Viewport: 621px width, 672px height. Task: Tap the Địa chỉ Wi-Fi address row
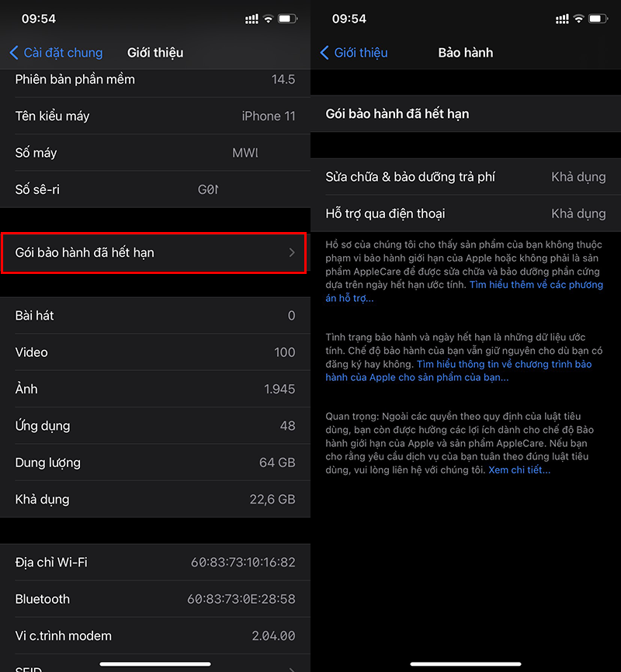tap(155, 562)
